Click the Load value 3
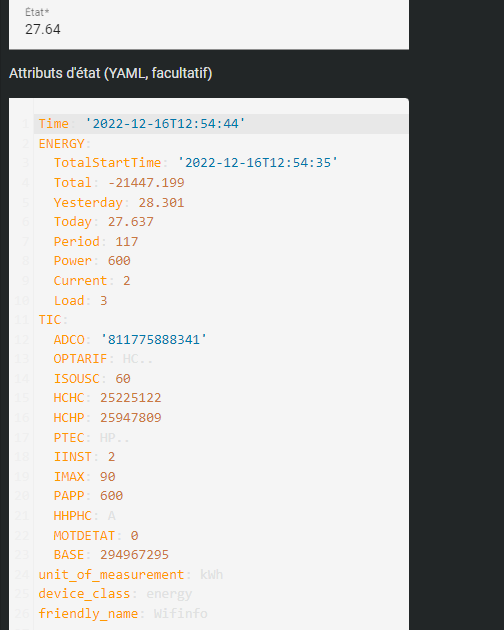504x630 pixels. pos(104,300)
